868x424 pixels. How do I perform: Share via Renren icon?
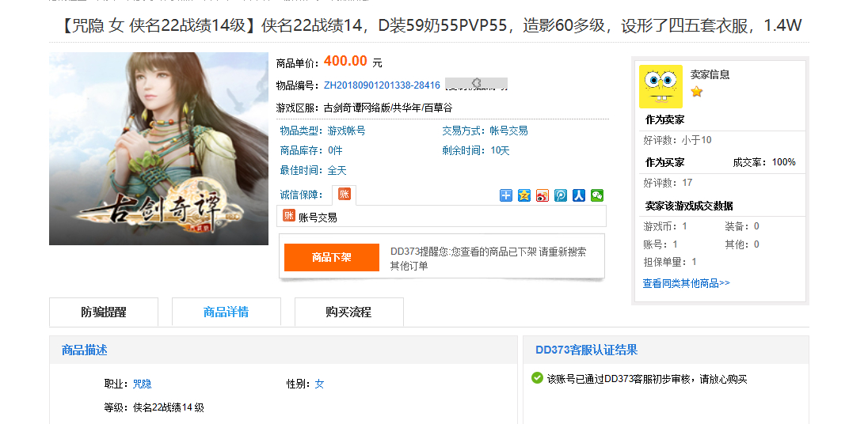(x=579, y=195)
